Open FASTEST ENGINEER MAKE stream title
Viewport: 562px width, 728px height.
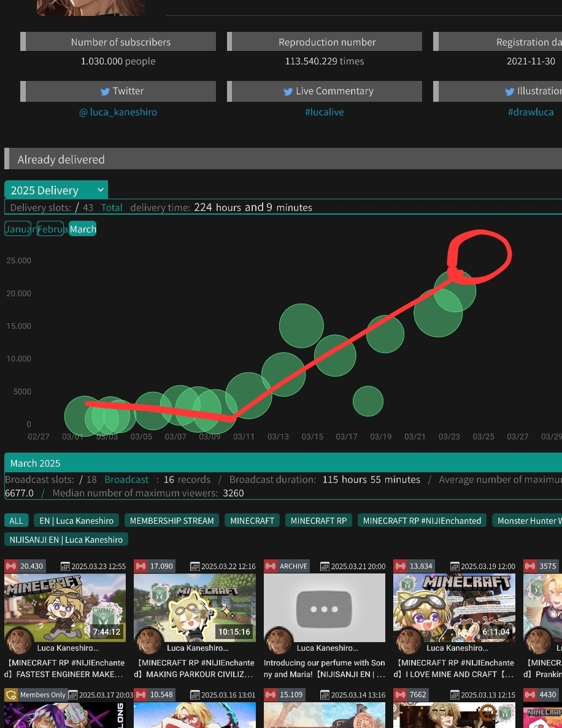[x=64, y=669]
